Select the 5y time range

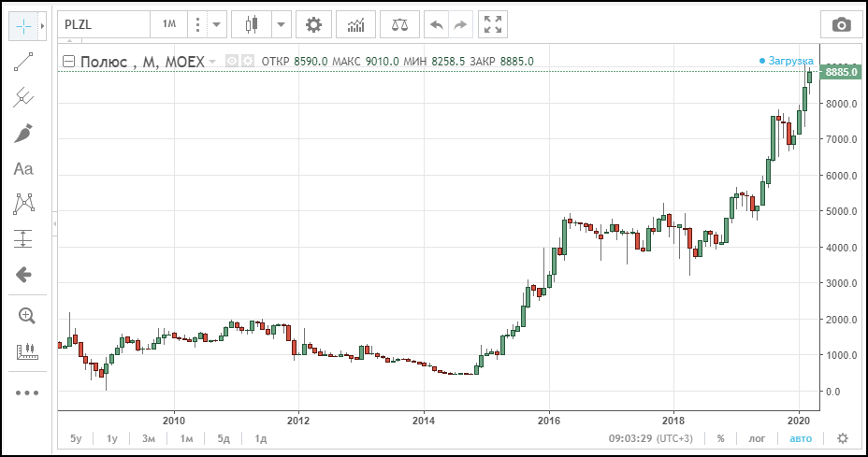(x=76, y=438)
